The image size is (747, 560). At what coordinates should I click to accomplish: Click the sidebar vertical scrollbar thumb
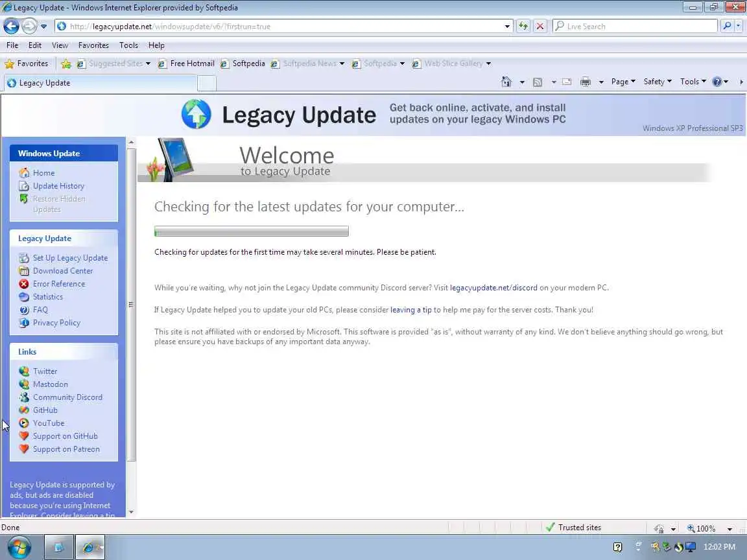(132, 305)
